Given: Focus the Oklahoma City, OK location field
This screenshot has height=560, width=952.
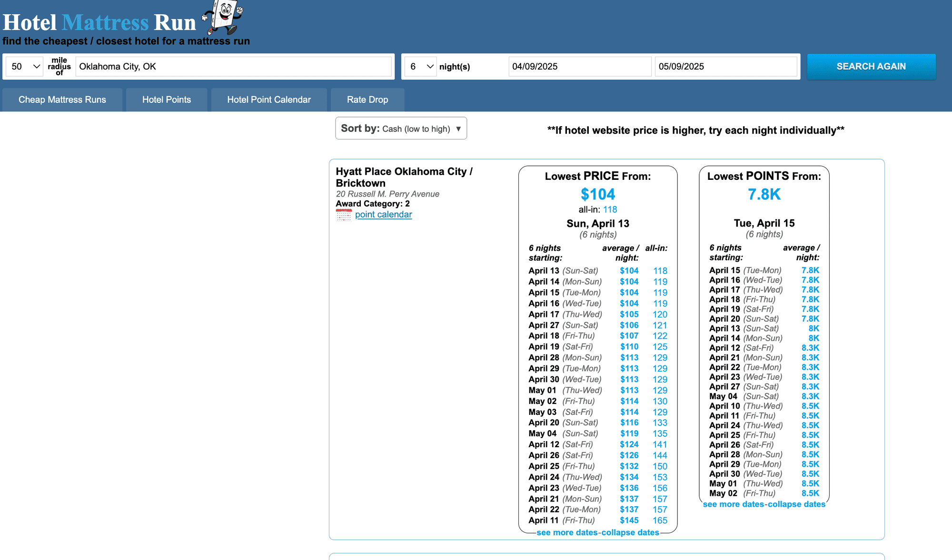Looking at the screenshot, I should (x=233, y=67).
